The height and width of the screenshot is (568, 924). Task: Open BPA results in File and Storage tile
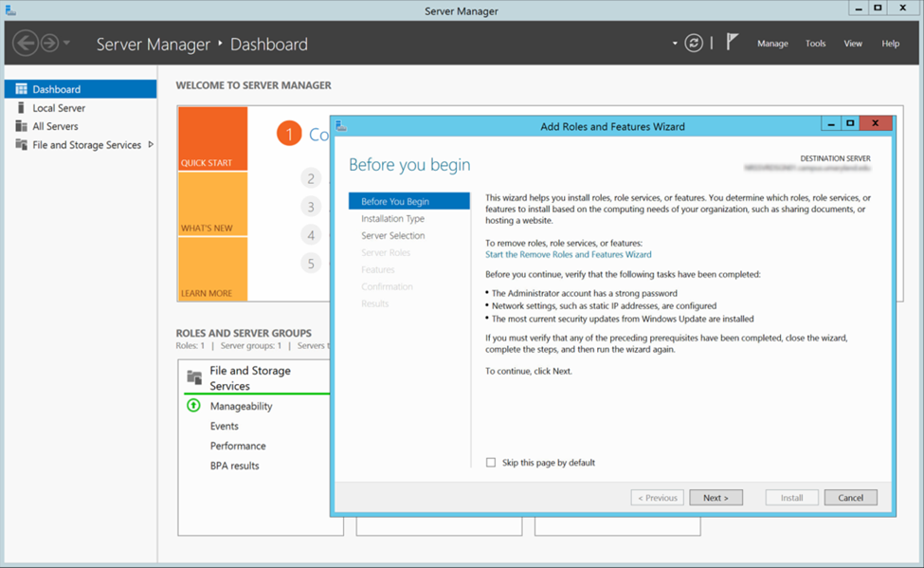pos(234,466)
